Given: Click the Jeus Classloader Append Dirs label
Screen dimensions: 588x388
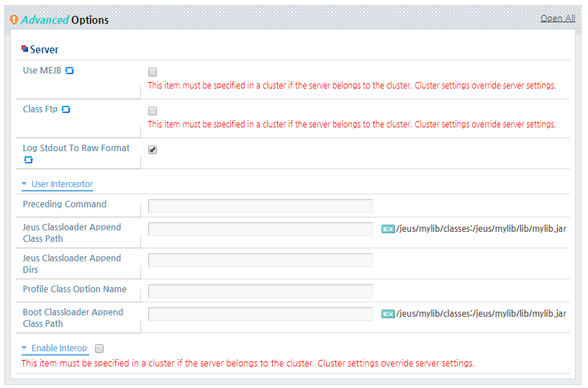Looking at the screenshot, I should tap(72, 263).
